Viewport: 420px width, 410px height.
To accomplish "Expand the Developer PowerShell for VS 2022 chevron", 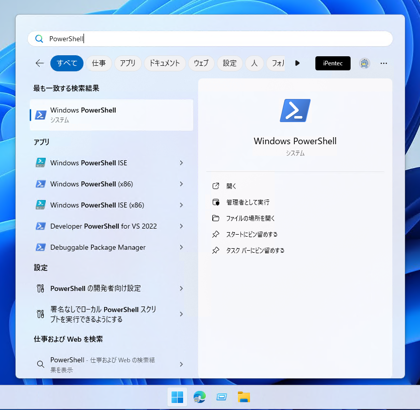I will [181, 226].
